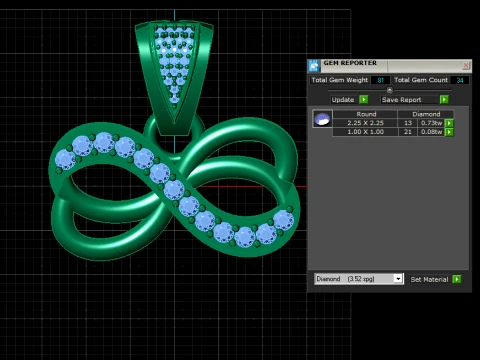Click the green arrow next to Update
480x360 pixels.
tap(364, 100)
